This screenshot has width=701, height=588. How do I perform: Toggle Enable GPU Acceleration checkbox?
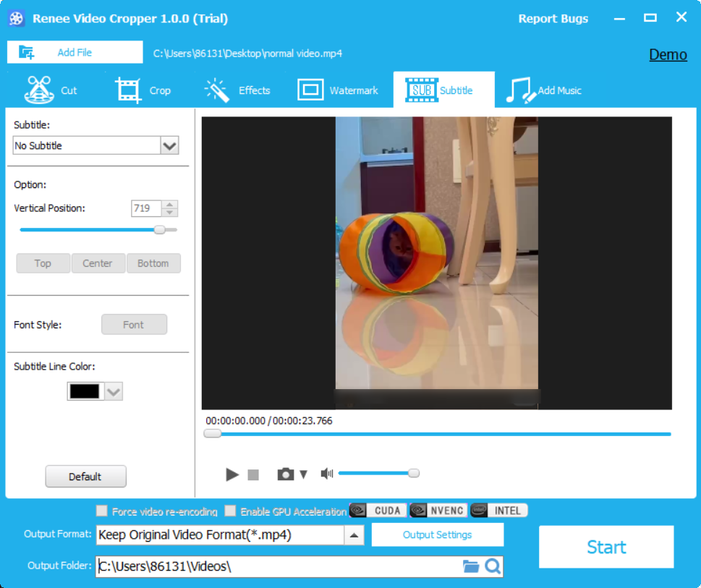(x=230, y=511)
